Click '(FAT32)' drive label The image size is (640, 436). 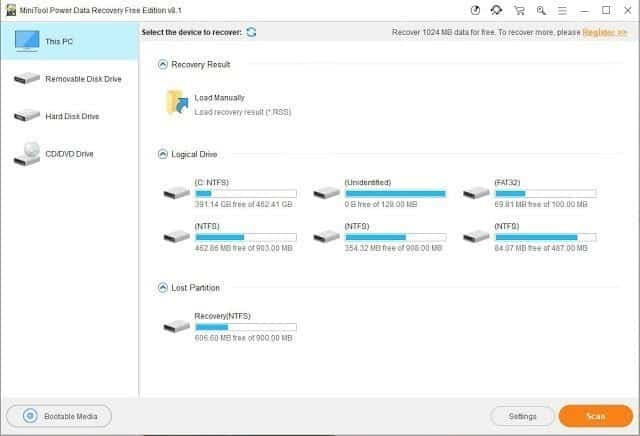[x=507, y=182]
